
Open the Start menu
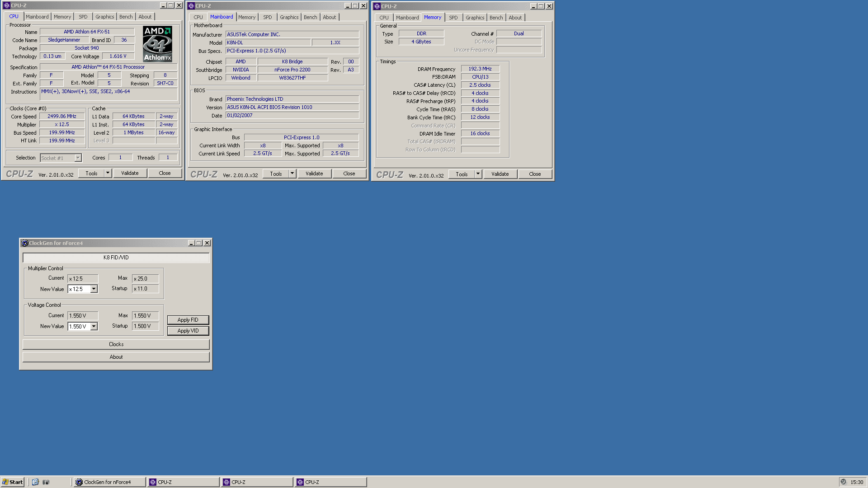pos(13,482)
